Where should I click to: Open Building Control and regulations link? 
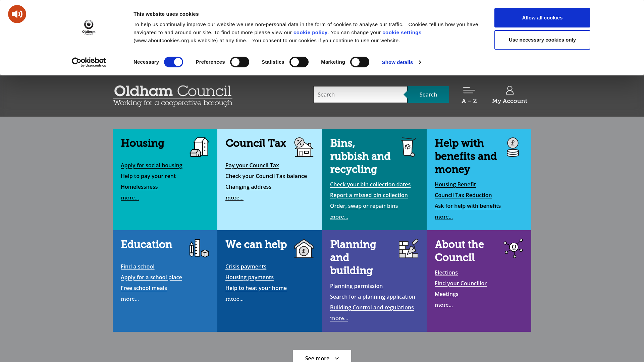372,308
